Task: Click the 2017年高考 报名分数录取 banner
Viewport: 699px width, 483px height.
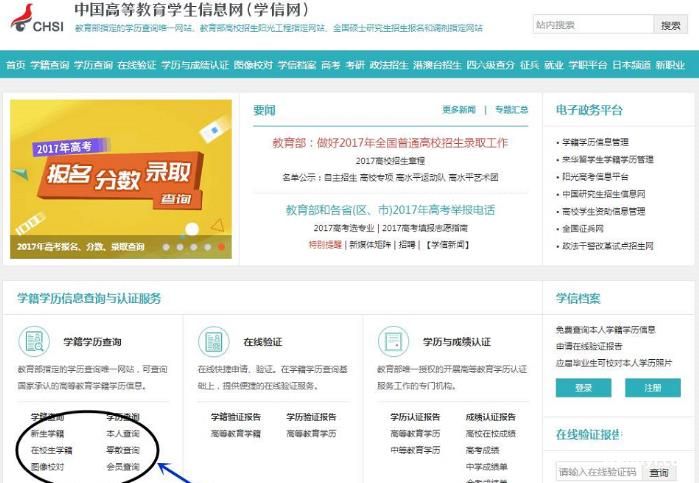Action: [121, 179]
